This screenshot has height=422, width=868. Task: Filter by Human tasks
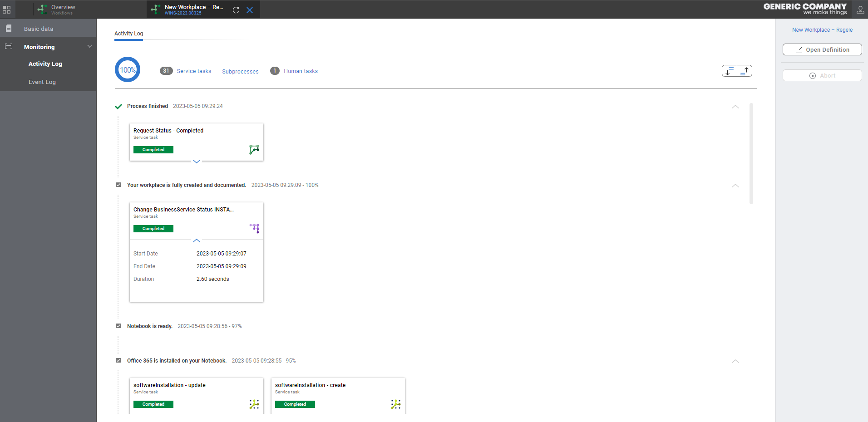coord(301,71)
